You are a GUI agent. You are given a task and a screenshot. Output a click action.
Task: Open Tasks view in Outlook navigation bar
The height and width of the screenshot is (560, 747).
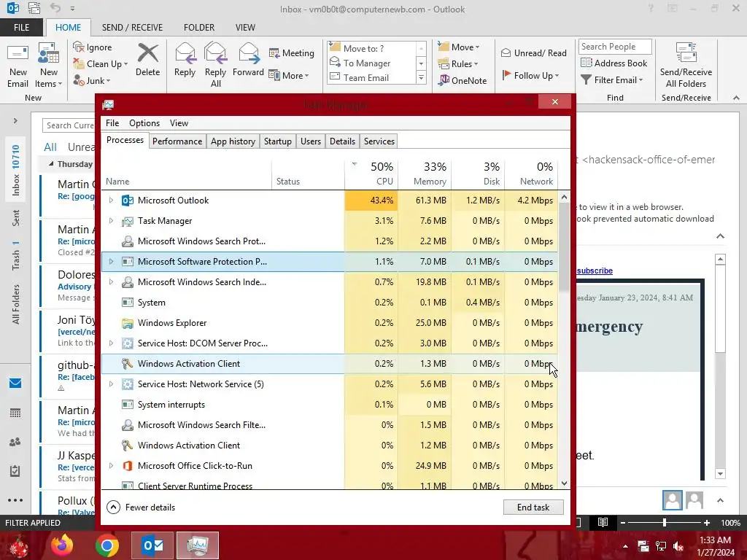(x=15, y=471)
